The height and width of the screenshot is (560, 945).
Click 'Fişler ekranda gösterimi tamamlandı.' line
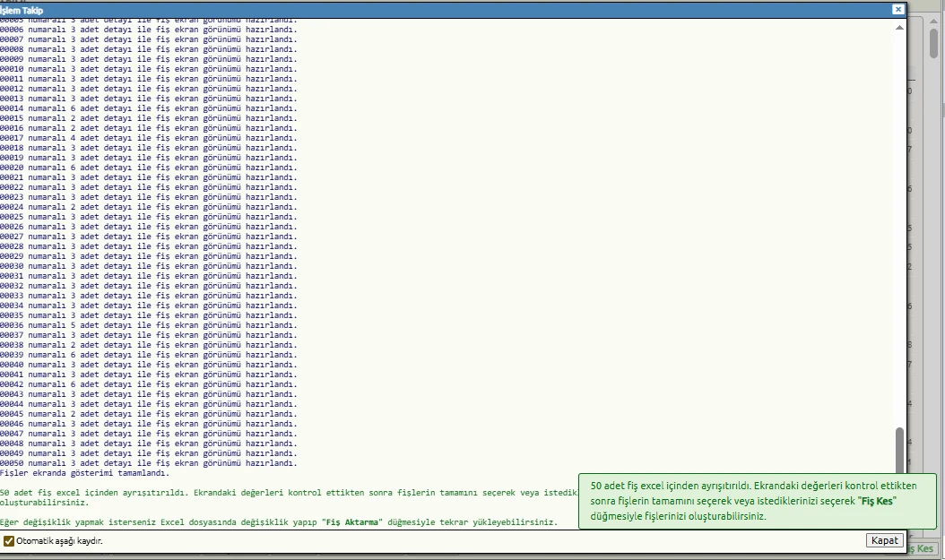click(84, 473)
